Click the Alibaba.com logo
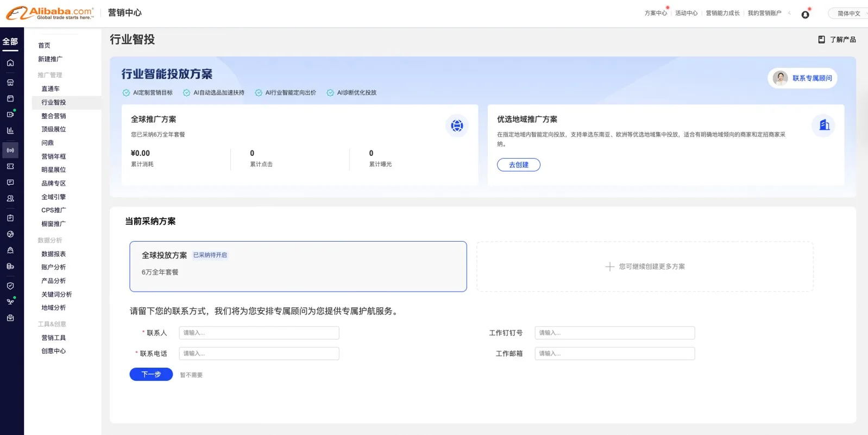Image resolution: width=868 pixels, height=435 pixels. [x=50, y=13]
